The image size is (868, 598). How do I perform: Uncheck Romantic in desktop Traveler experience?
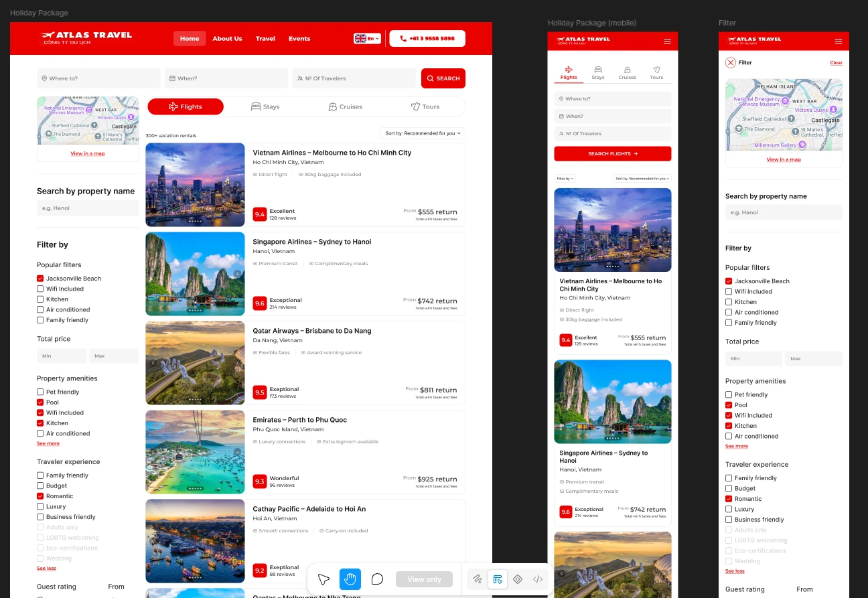click(x=40, y=496)
